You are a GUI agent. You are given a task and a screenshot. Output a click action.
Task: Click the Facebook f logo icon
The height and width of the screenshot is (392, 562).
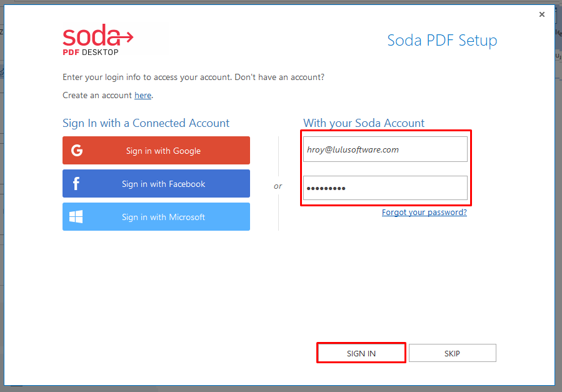pos(76,183)
